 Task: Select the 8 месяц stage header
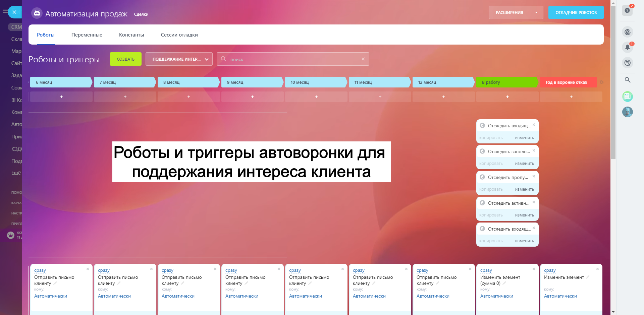[x=189, y=82]
